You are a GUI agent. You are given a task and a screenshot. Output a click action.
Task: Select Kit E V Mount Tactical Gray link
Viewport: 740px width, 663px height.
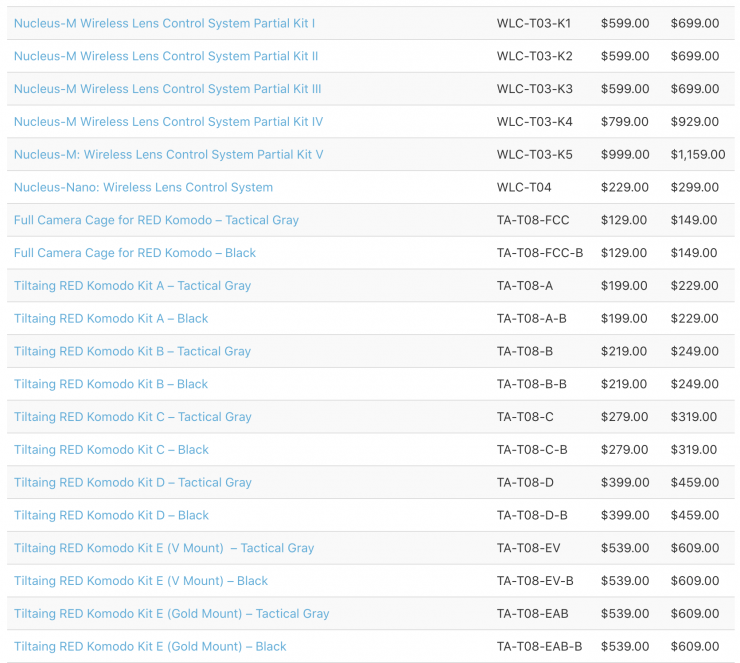[x=164, y=548]
